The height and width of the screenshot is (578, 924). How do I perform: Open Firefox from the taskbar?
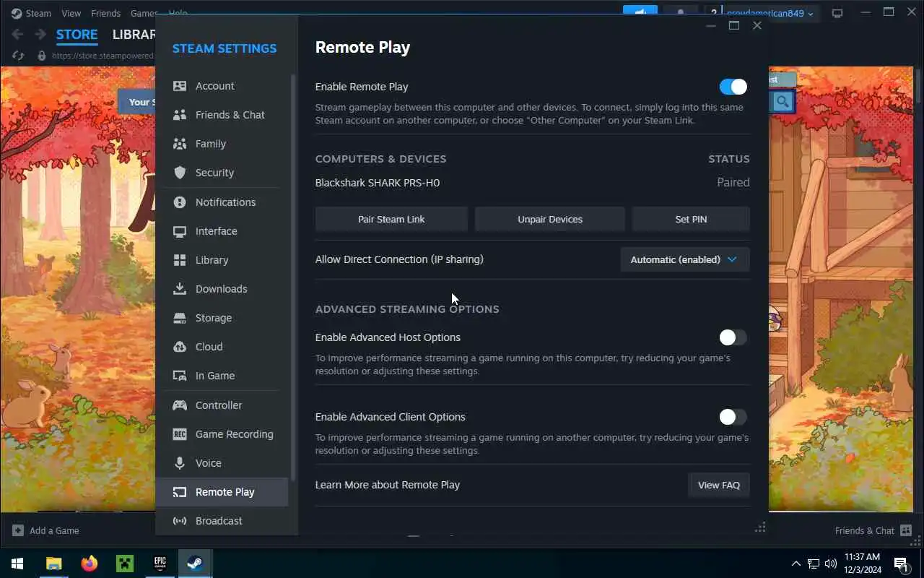(x=90, y=563)
